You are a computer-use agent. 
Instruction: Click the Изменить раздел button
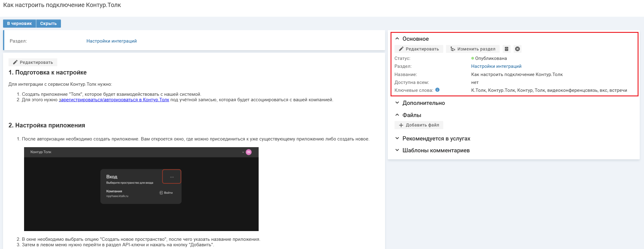point(473,49)
